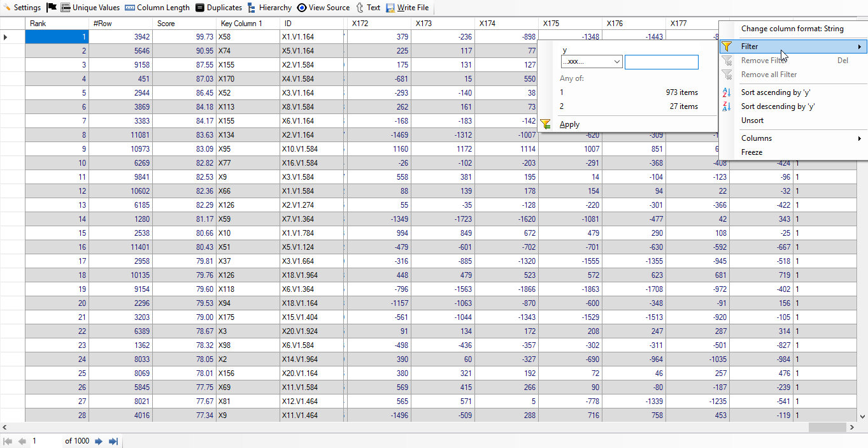Click the Duplicates toolbar button
868x448 pixels.
[218, 8]
